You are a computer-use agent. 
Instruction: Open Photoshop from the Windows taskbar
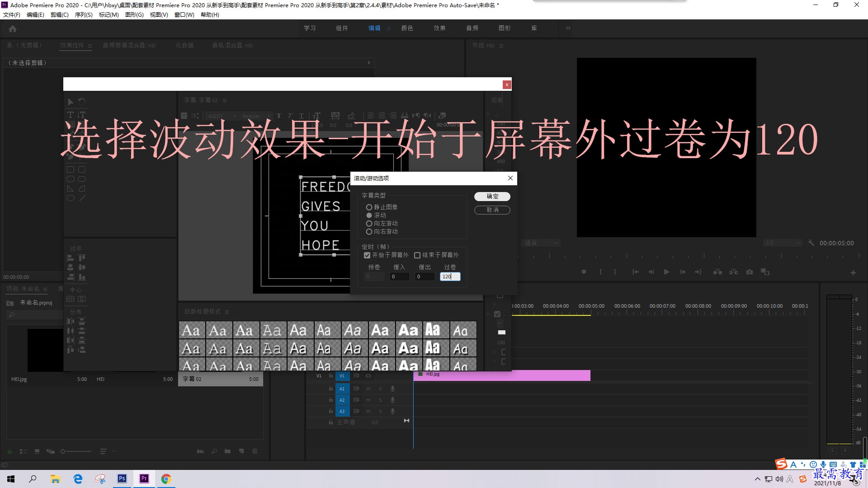pyautogui.click(x=122, y=479)
